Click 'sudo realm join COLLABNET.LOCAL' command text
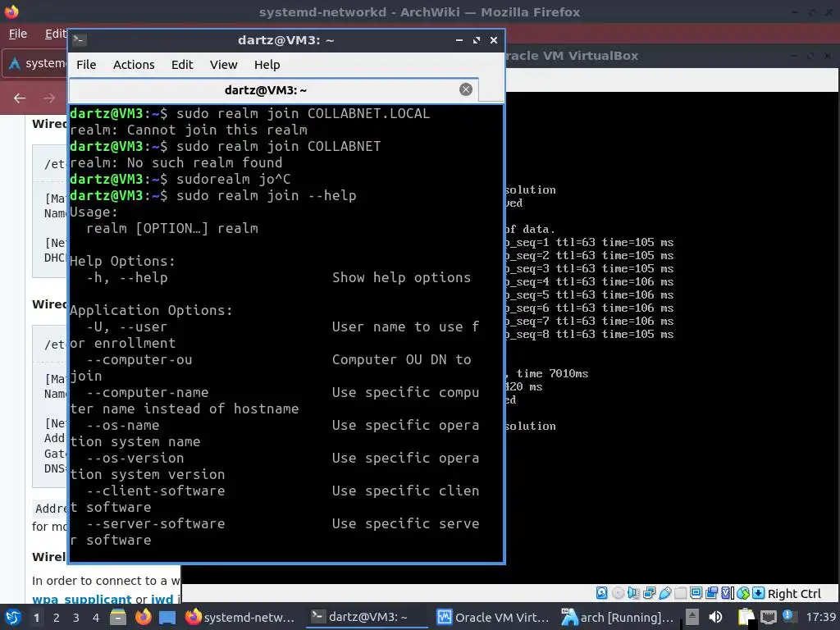840x630 pixels. 303,113
